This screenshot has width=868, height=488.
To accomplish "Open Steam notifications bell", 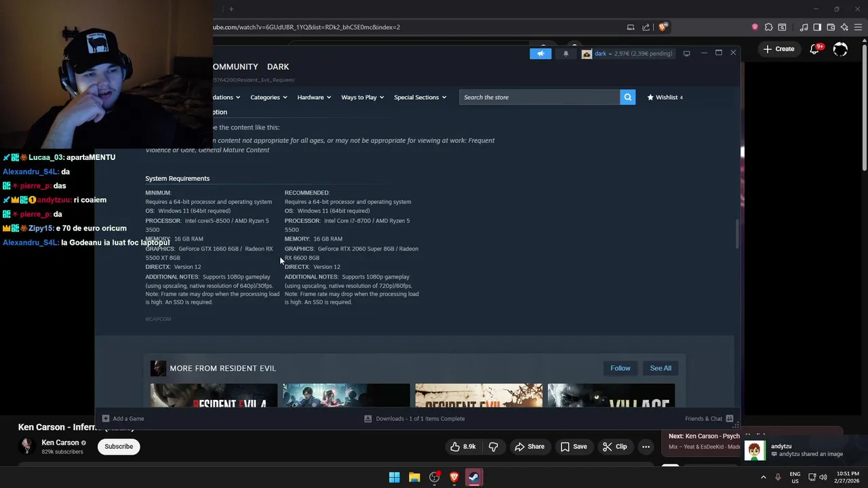I will [566, 54].
